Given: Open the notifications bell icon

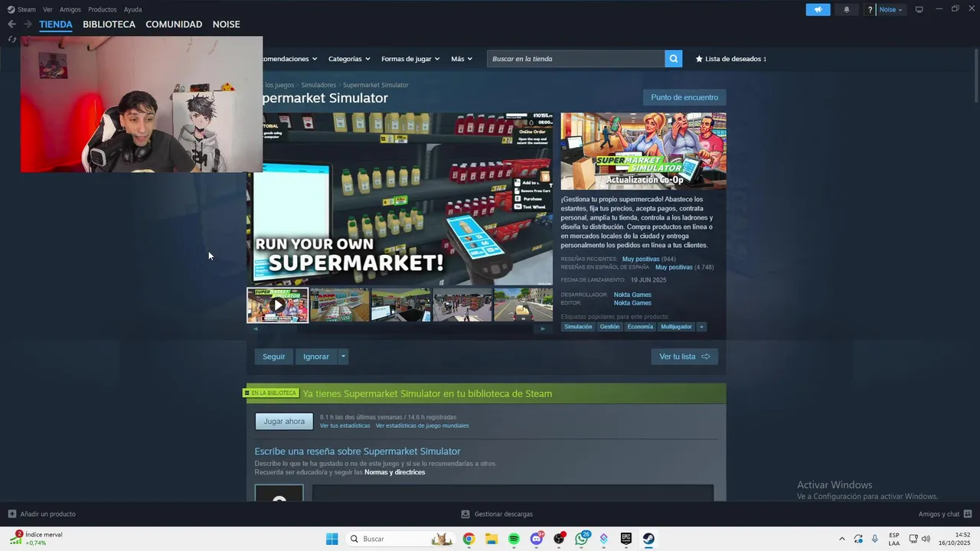Looking at the screenshot, I should click(846, 9).
